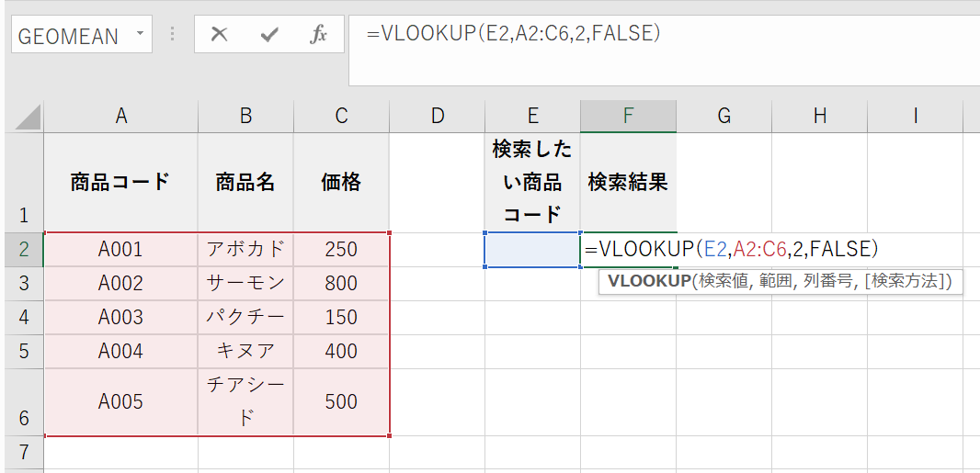Click inside the GEOMEAN Name Box
Screen dimensions: 980x473
click(69, 36)
